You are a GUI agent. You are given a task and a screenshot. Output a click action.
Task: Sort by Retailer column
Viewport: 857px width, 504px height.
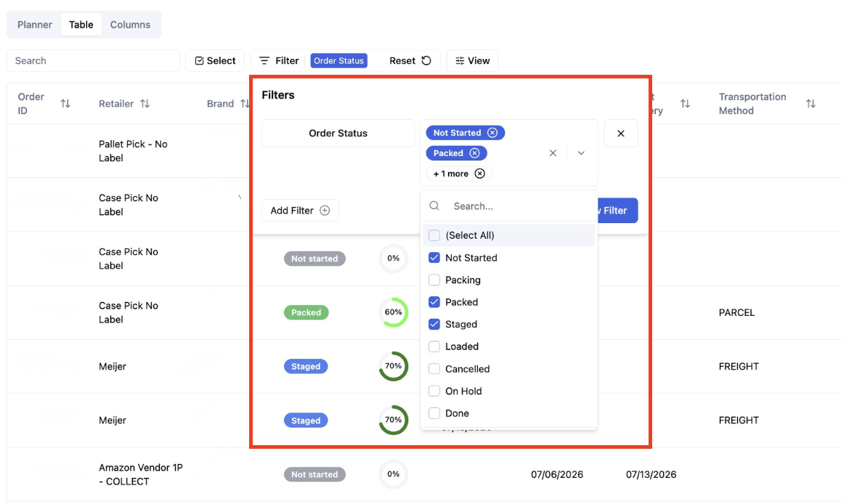pyautogui.click(x=145, y=103)
